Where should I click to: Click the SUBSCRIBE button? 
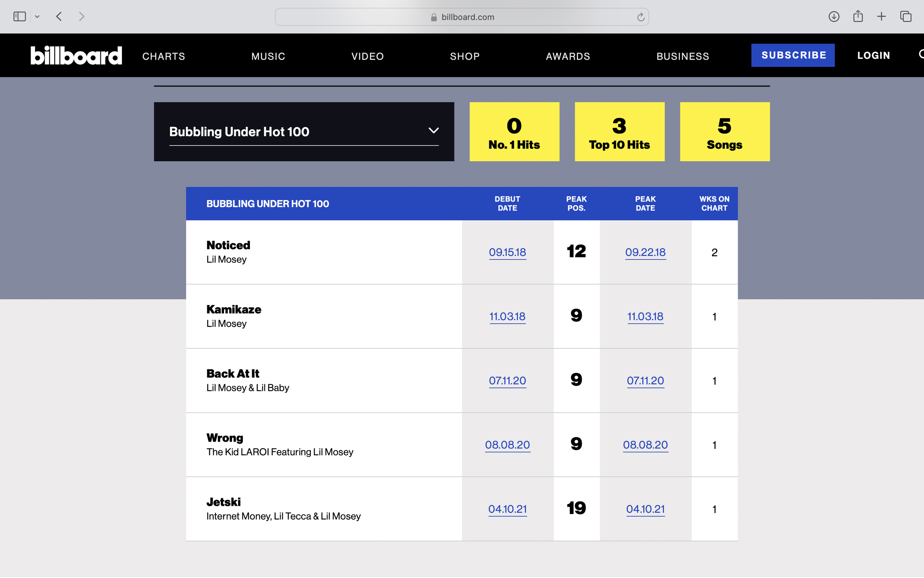pos(793,55)
